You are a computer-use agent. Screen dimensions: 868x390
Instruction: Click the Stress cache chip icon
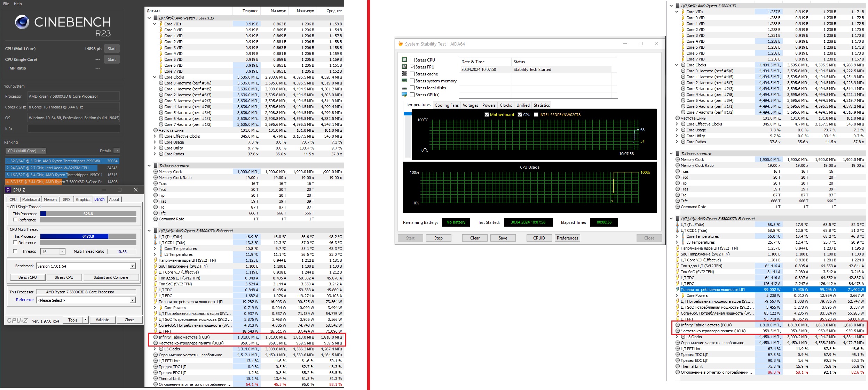pos(404,74)
